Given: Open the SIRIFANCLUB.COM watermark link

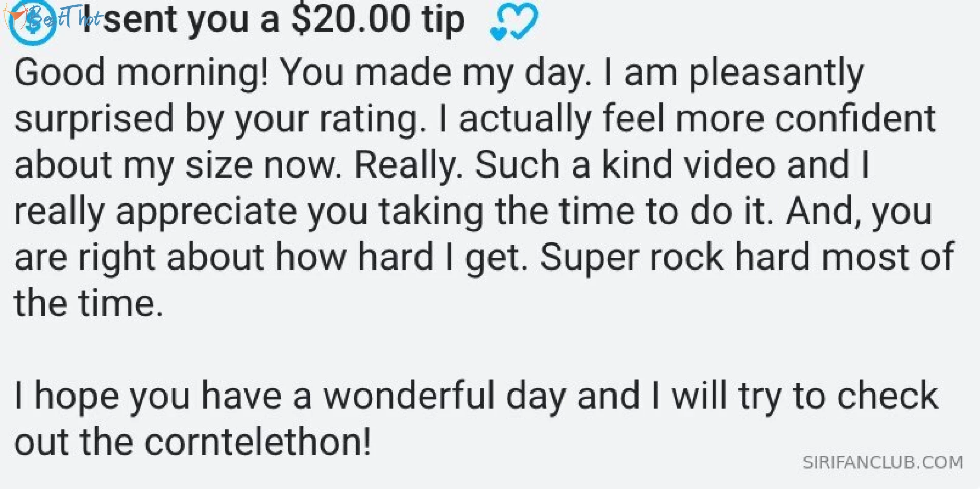Looking at the screenshot, I should click(883, 462).
